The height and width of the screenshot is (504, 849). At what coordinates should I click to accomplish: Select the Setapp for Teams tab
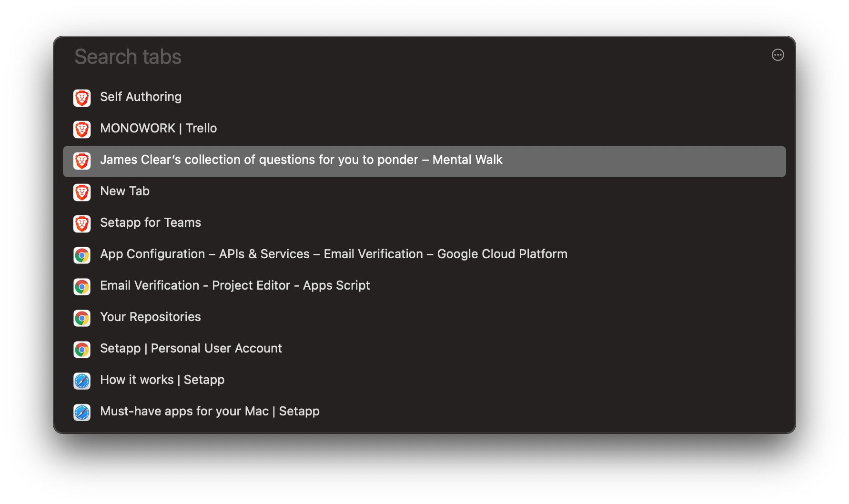click(x=150, y=222)
